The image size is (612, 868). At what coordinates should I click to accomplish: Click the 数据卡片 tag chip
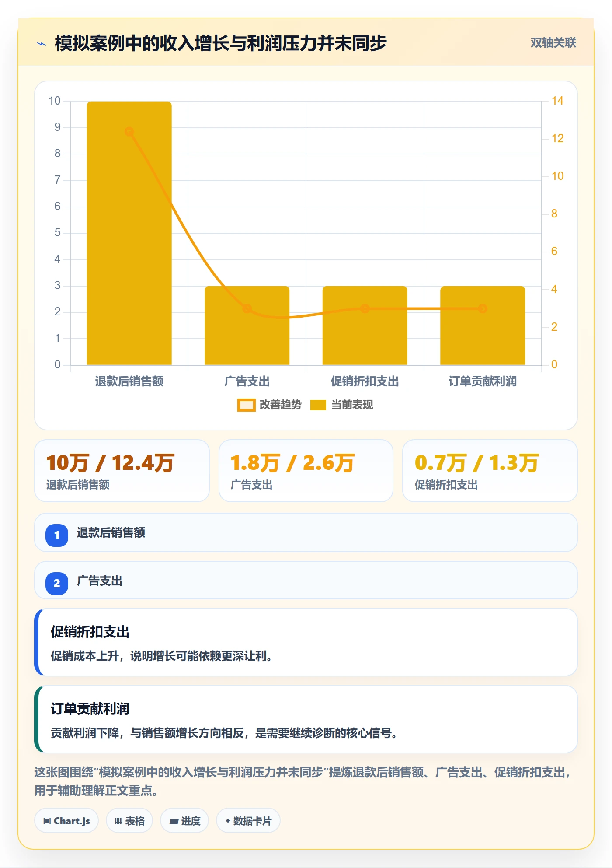pyautogui.click(x=248, y=821)
